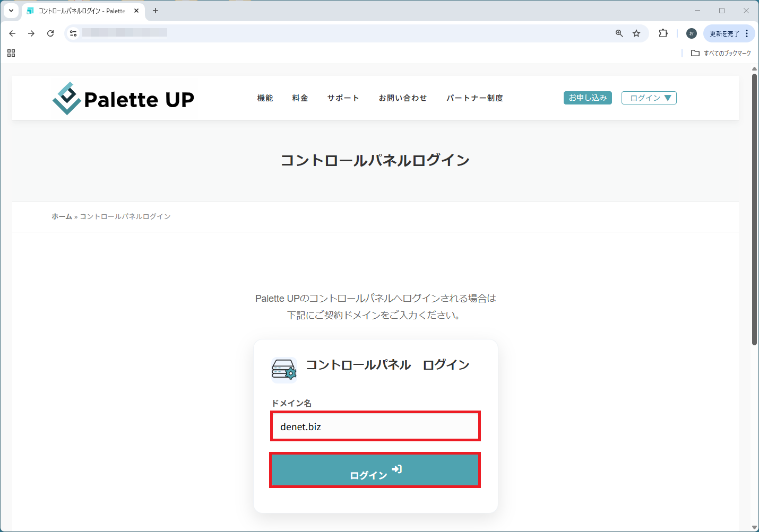759x532 pixels.
Task: Open the 機能 menu item
Action: click(265, 98)
